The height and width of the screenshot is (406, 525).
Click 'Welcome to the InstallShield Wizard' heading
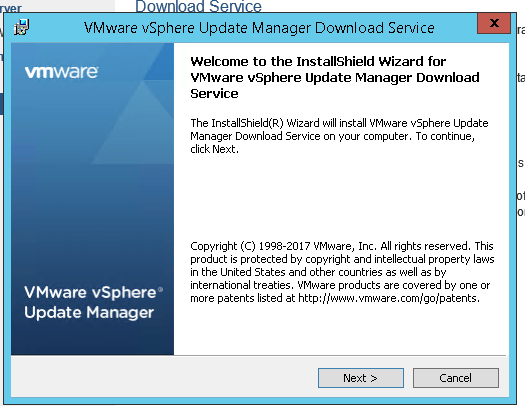tap(335, 77)
